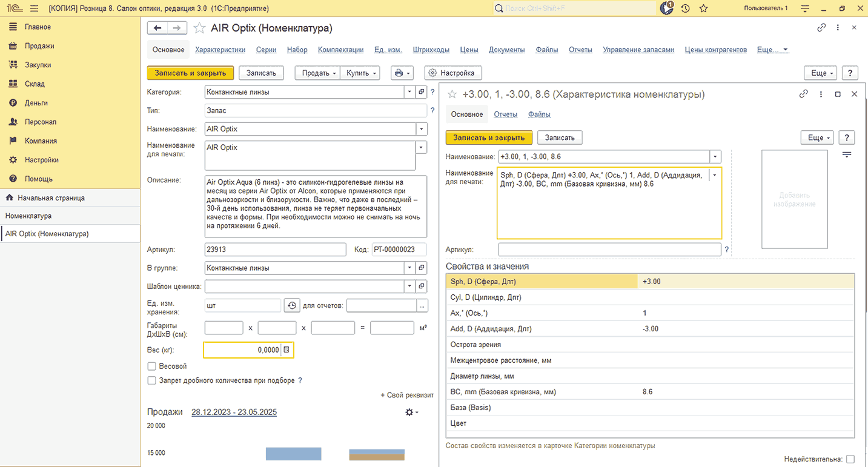Click Записать и закрыть for AIR Optix
Viewport: 868px width, 467px height.
click(x=190, y=73)
